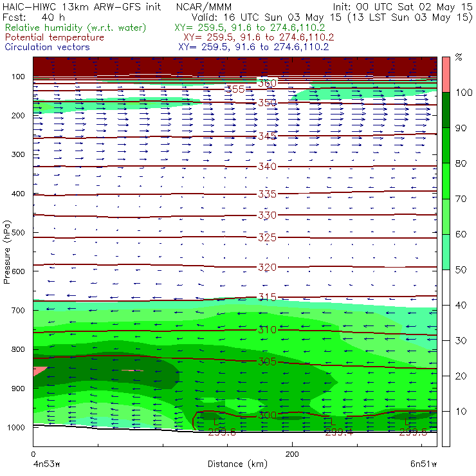Click the "Valid: 16 UTC Sun 03 May 15" text

pyautogui.click(x=266, y=17)
